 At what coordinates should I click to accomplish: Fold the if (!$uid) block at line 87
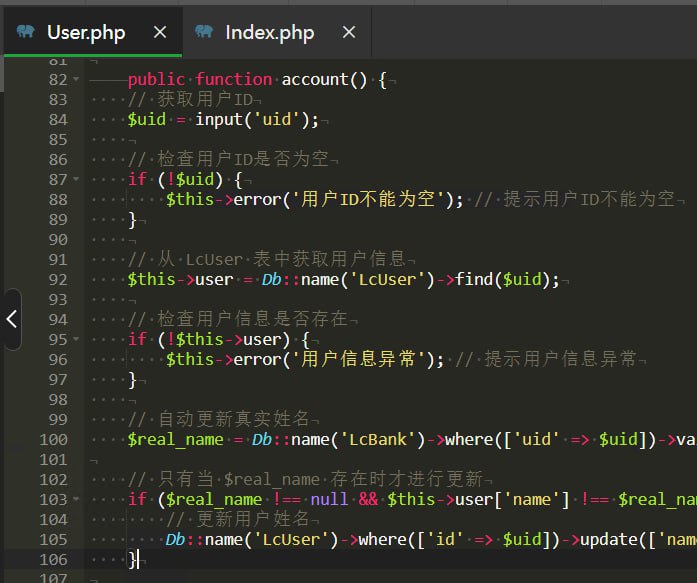(x=77, y=180)
